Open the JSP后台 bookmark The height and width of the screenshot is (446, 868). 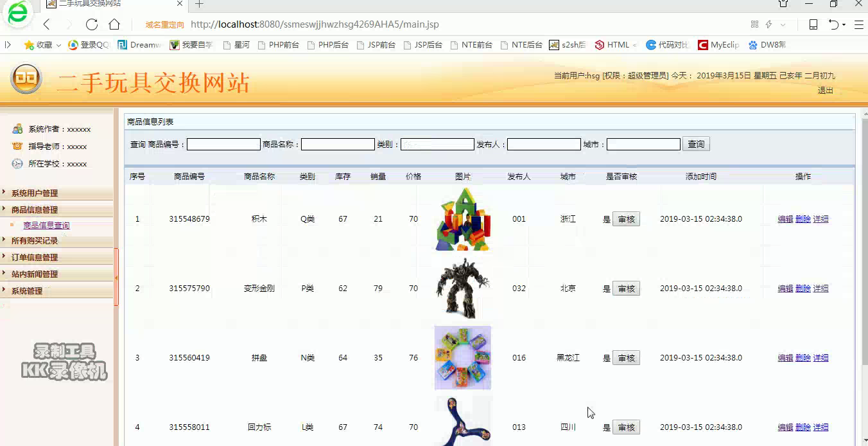click(423, 45)
